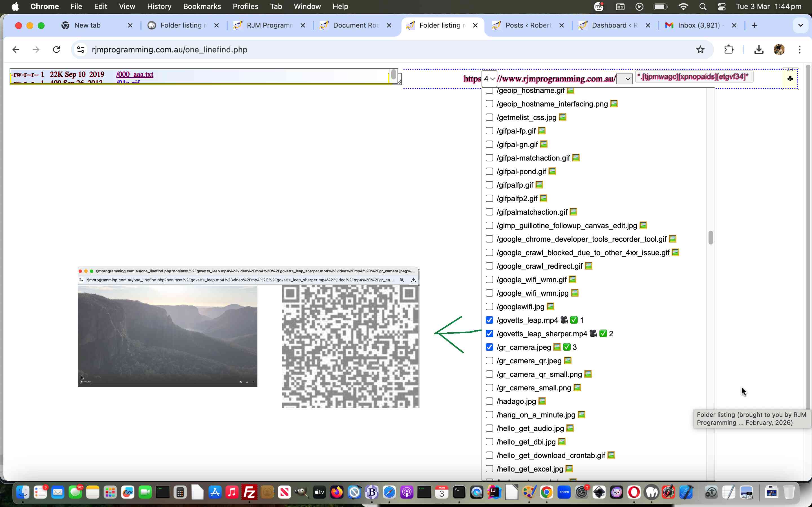
Task: Check the /gifpal-fp.gif checkbox
Action: point(489,131)
